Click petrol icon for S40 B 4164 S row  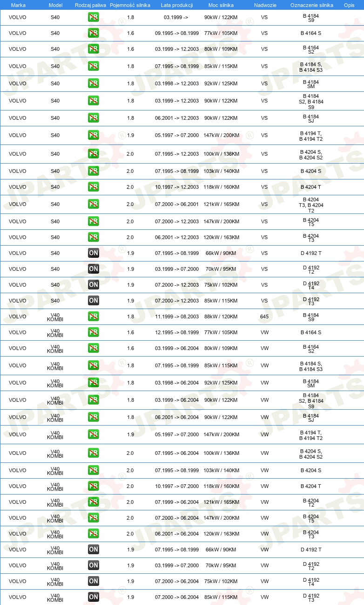pos(94,34)
